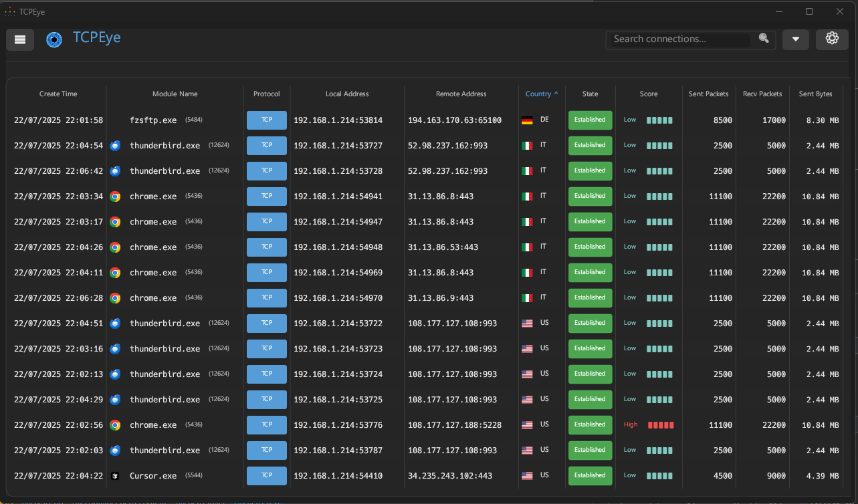Viewport: 858px width, 504px height.
Task: Select remote address 31.13.86.9:443
Action: tap(441, 298)
